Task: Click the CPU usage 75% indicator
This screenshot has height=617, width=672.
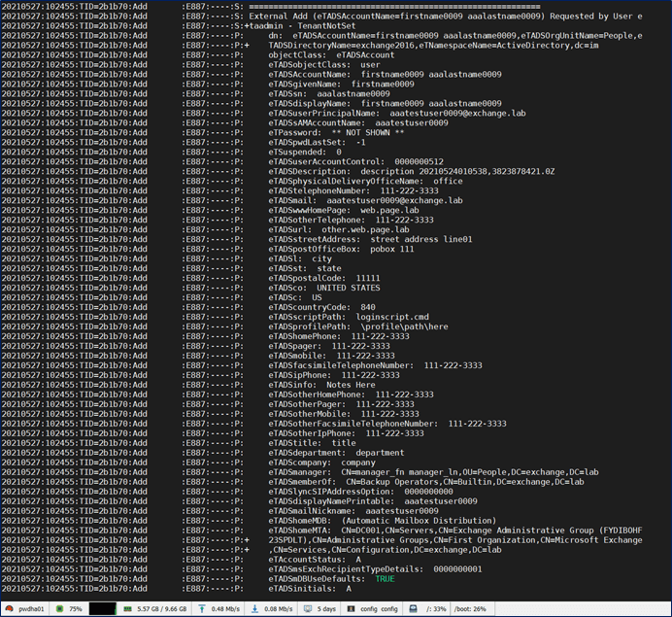Action: pyautogui.click(x=70, y=608)
